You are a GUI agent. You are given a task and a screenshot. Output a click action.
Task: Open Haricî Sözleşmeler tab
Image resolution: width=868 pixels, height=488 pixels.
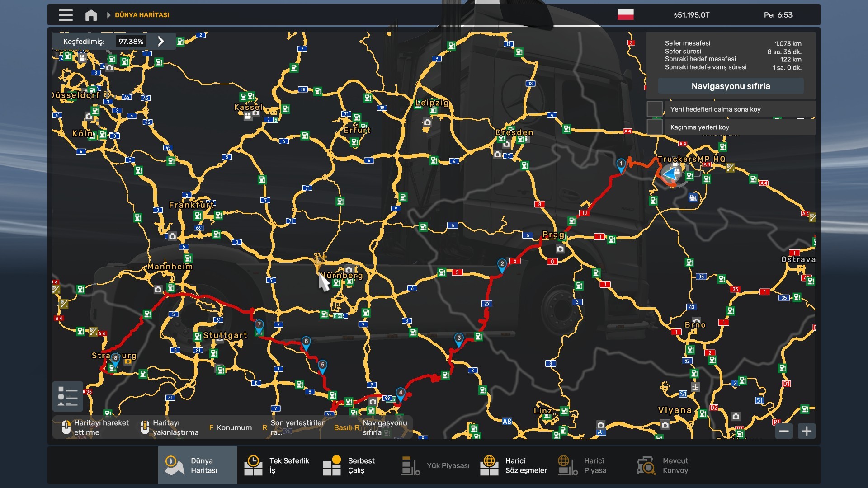514,465
